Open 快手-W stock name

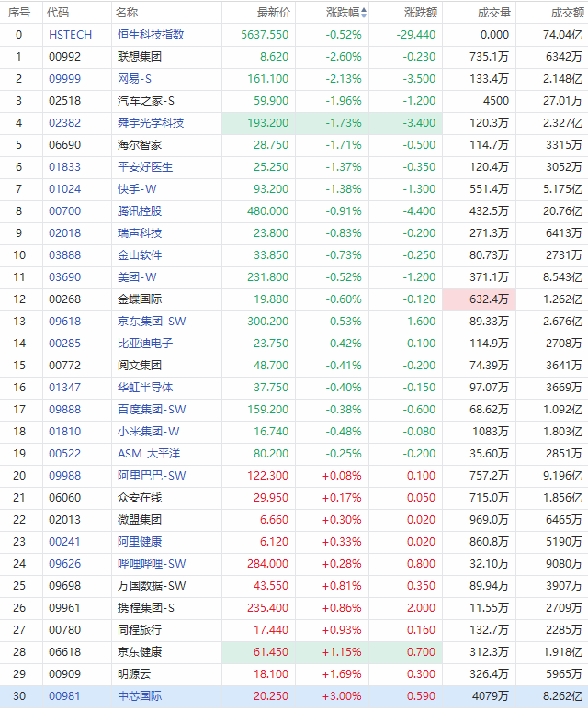tap(137, 189)
